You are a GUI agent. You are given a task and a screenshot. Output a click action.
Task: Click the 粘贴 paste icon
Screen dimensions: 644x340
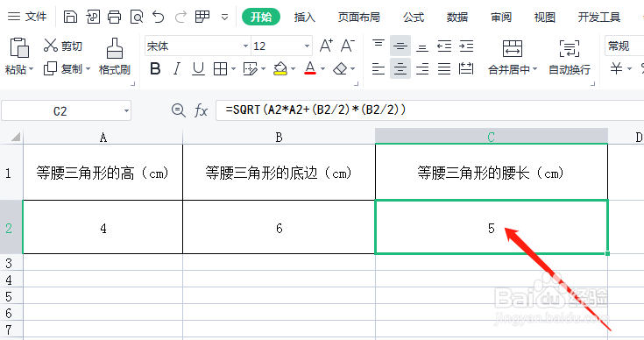pyautogui.click(x=19, y=47)
